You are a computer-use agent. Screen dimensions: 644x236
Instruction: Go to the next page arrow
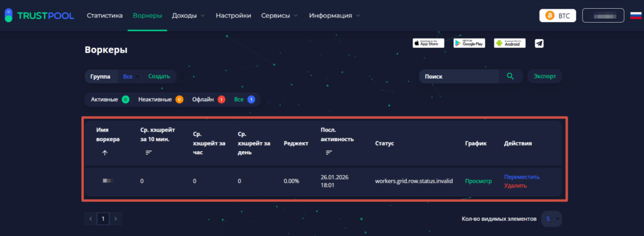coord(116,219)
